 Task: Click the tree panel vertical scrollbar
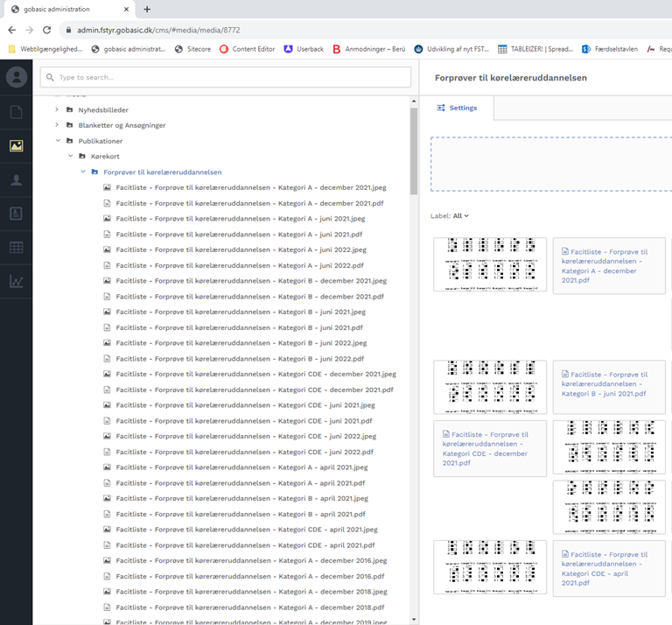click(414, 149)
